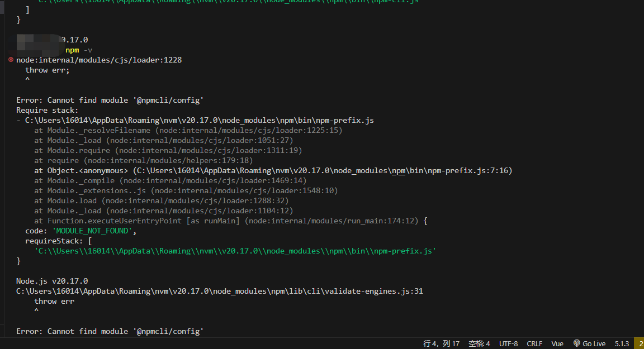This screenshot has width=644, height=349.
Task: Click the Vue language mode indicator
Action: 557,343
